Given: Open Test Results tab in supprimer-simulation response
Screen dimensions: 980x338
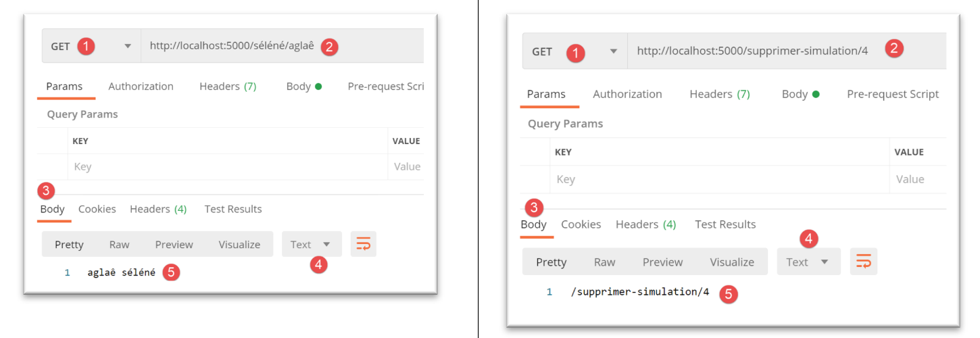Looking at the screenshot, I should pos(725,224).
